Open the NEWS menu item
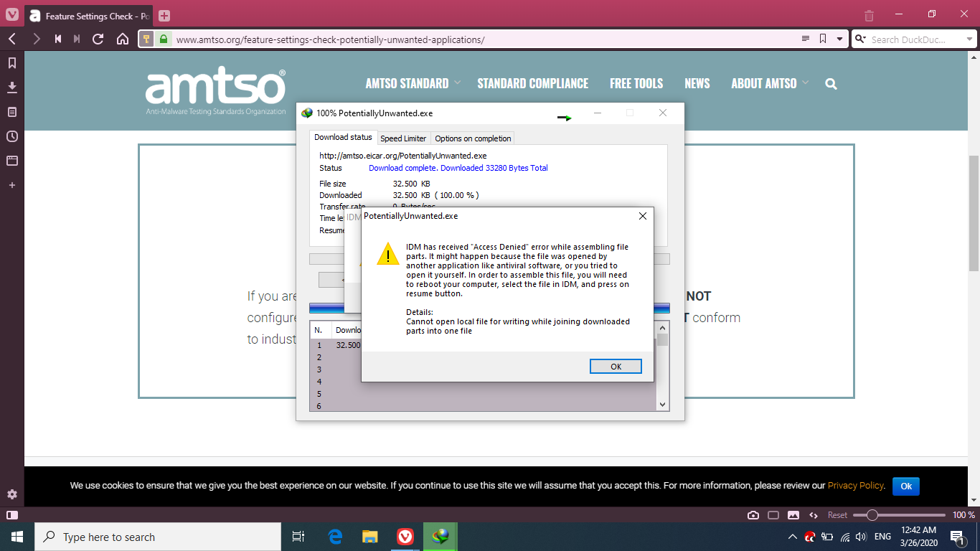Image resolution: width=980 pixels, height=551 pixels. [697, 84]
